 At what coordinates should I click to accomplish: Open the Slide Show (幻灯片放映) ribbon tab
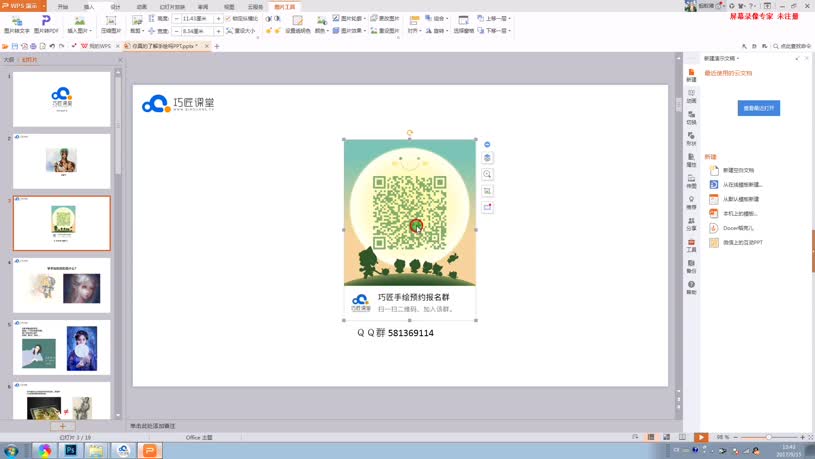[172, 7]
